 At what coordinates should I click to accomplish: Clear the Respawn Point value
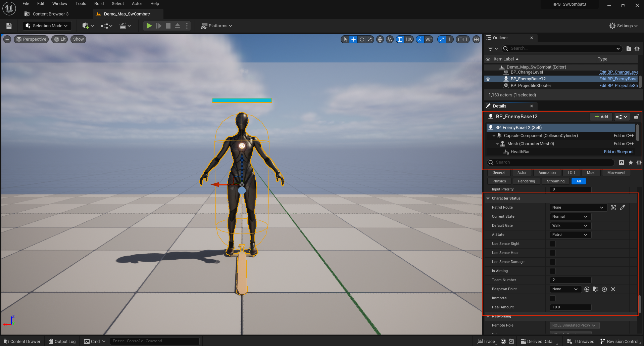point(613,289)
